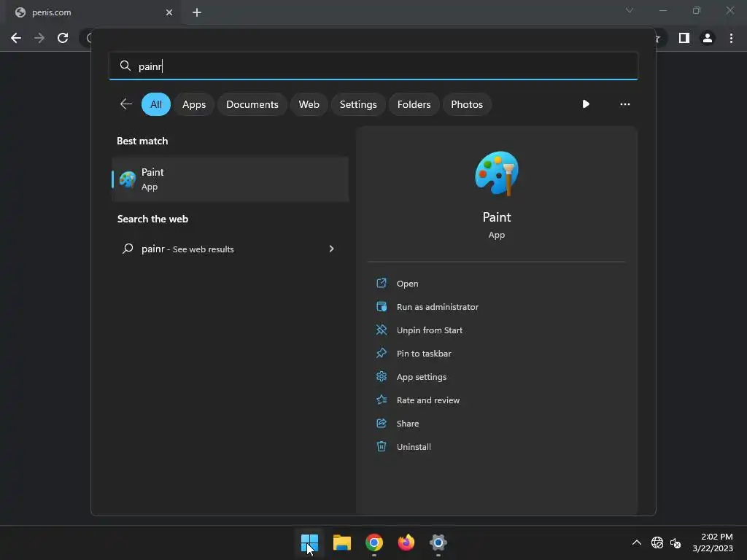Show more filters with the play arrow

coord(586,104)
